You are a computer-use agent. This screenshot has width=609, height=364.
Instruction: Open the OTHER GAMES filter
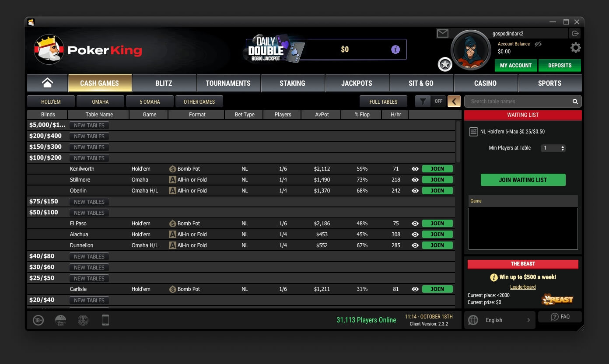199,101
